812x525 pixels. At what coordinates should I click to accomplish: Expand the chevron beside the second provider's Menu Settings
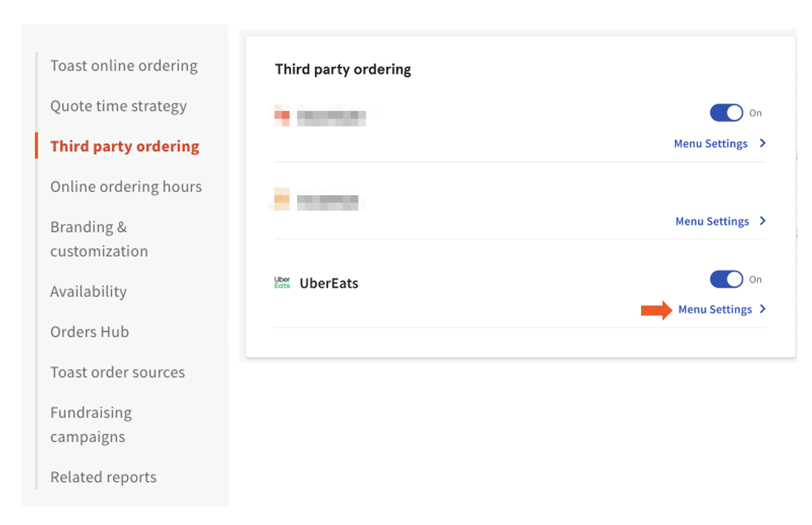[x=763, y=221]
